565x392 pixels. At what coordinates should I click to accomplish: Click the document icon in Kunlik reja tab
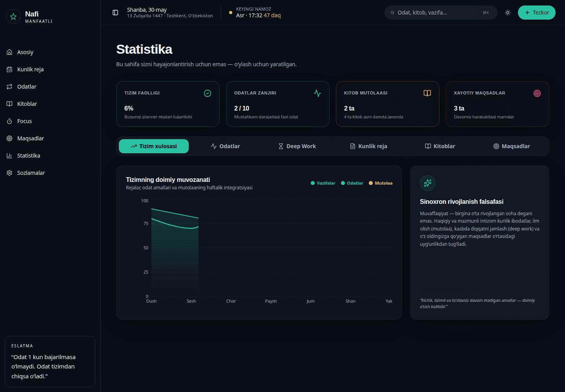[x=353, y=146]
